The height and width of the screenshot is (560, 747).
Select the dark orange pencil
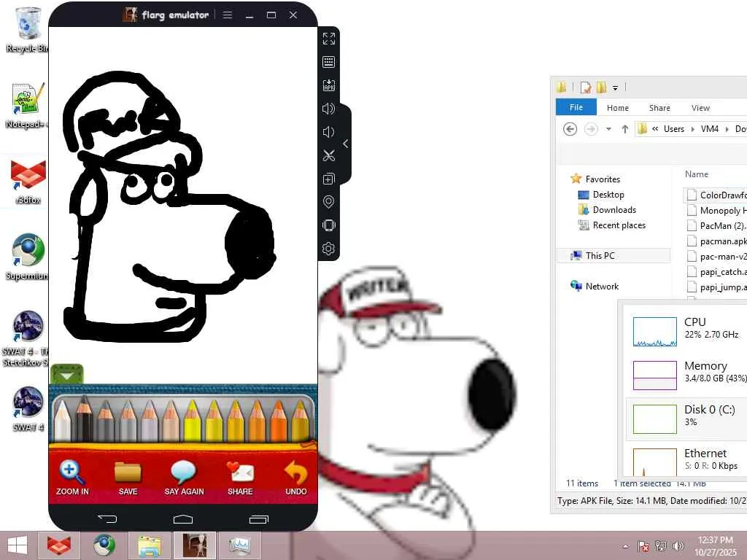click(279, 420)
